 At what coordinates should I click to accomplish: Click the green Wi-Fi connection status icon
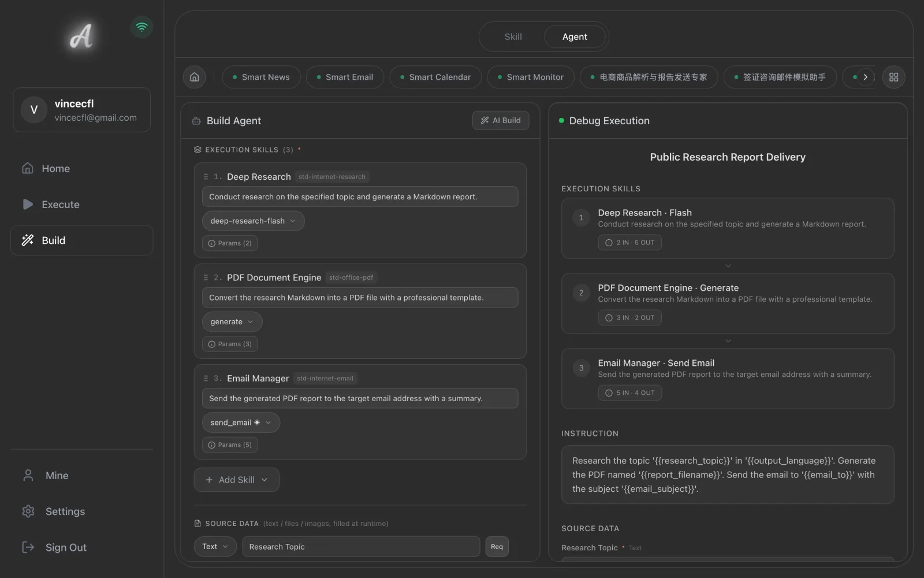pyautogui.click(x=141, y=27)
